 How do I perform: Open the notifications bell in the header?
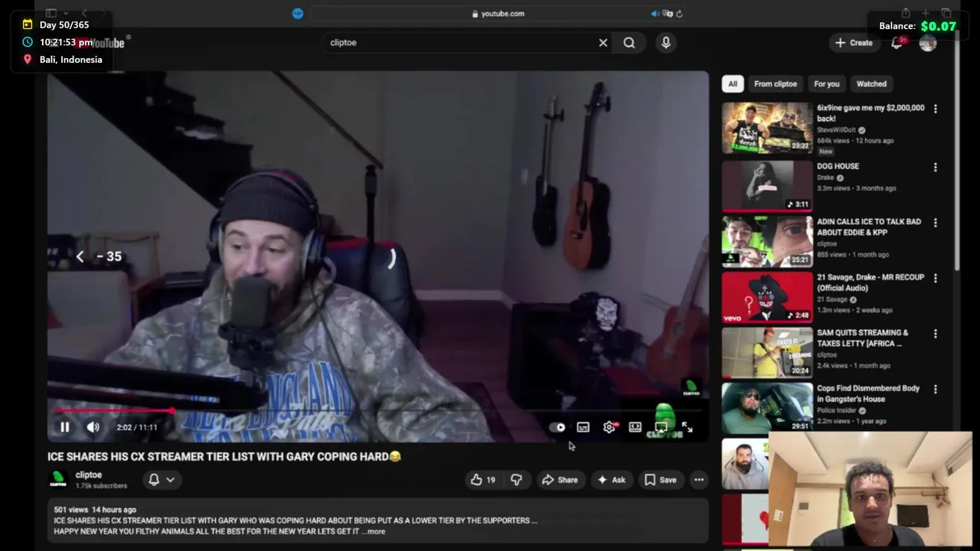pyautogui.click(x=897, y=43)
